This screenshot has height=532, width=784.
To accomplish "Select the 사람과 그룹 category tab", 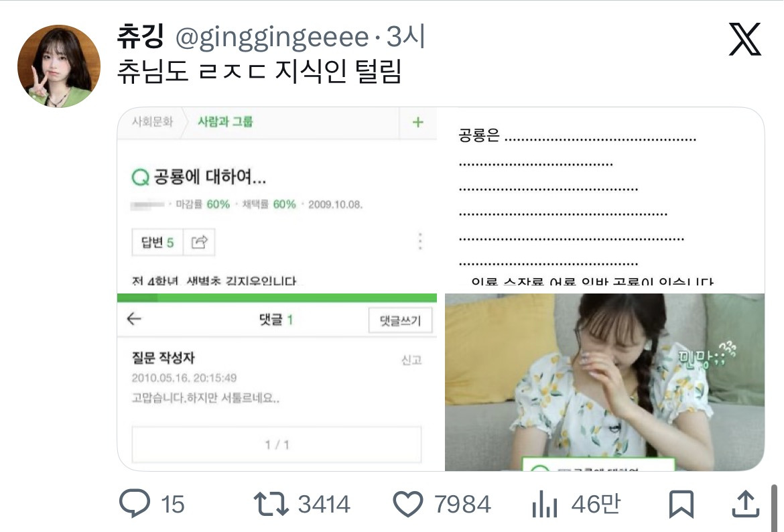I will point(225,122).
